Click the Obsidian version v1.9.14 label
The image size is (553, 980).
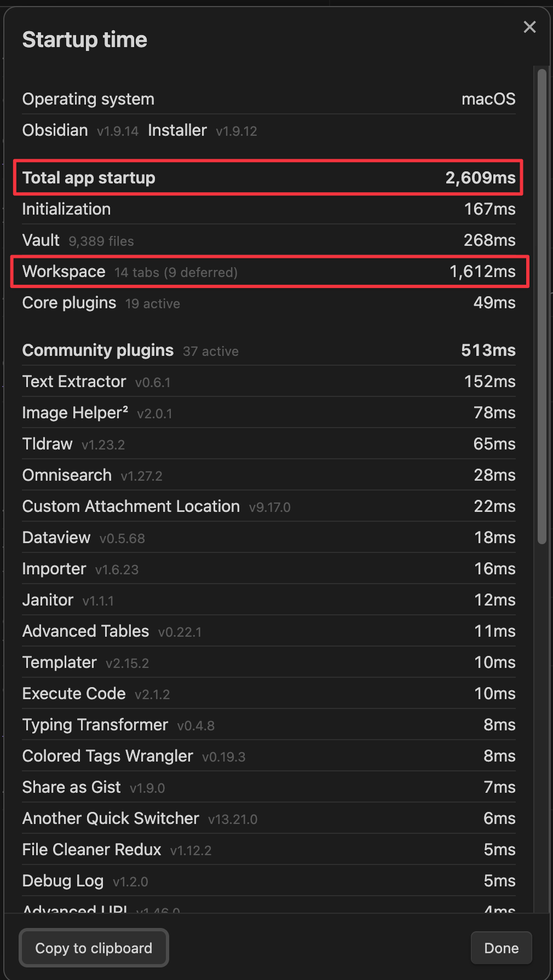coord(117,131)
